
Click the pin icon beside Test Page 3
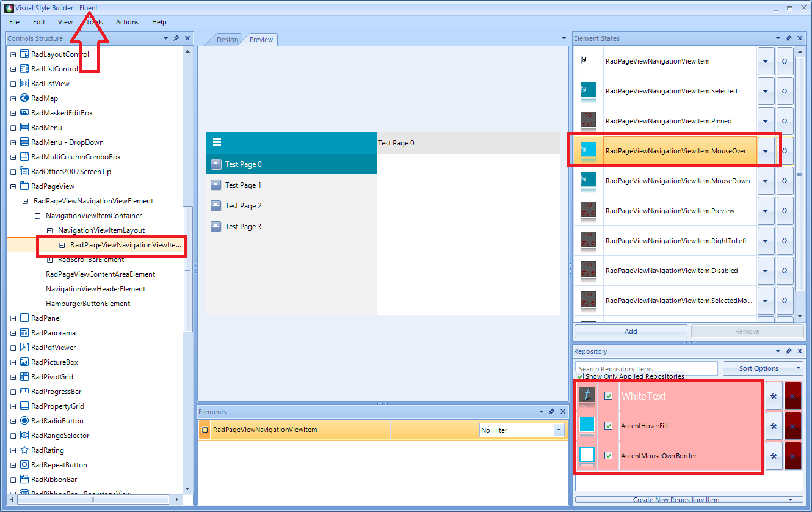click(216, 227)
